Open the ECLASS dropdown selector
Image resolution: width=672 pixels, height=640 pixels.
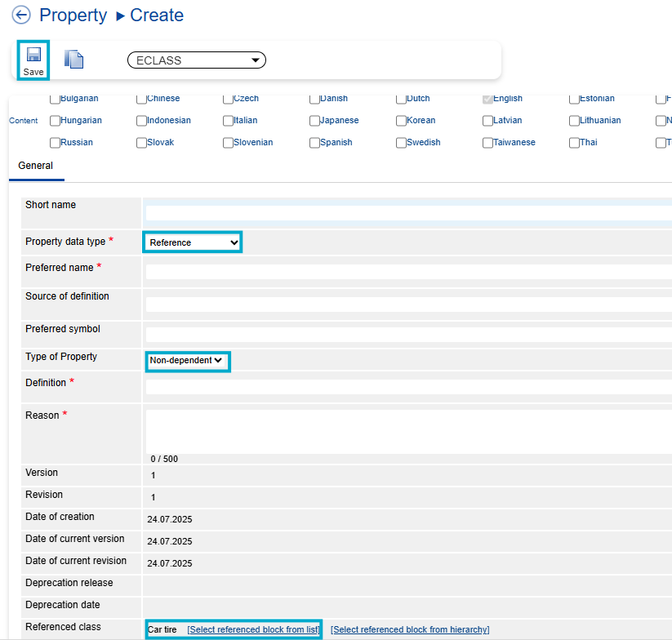click(x=197, y=60)
